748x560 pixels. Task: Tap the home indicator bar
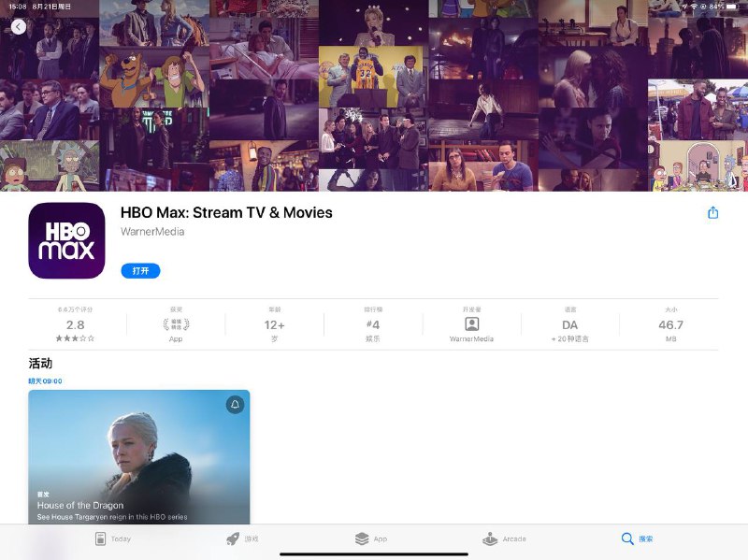pos(374,554)
